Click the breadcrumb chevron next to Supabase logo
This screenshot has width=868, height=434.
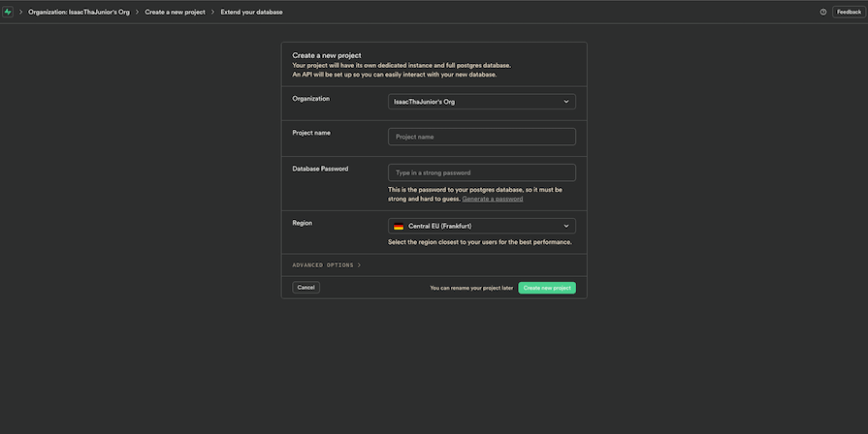coord(21,12)
